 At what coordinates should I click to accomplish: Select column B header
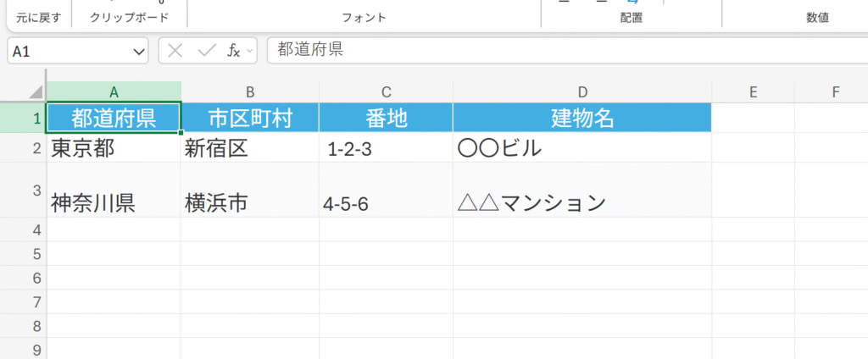250,91
